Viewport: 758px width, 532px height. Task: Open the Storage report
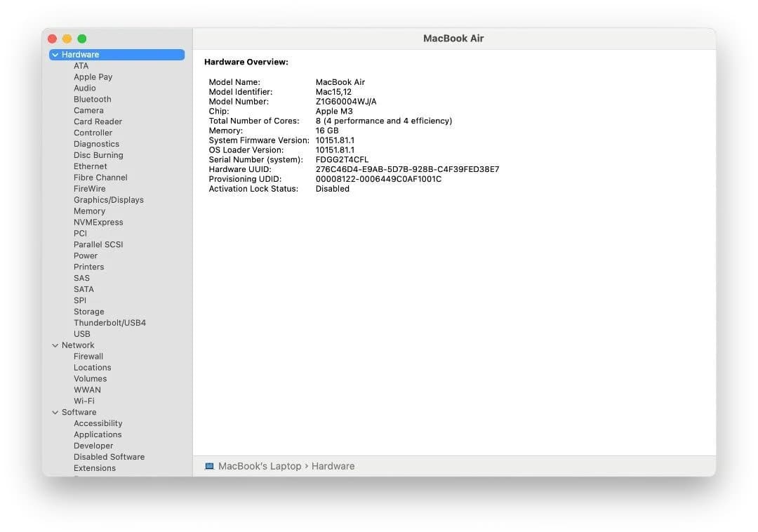click(88, 311)
